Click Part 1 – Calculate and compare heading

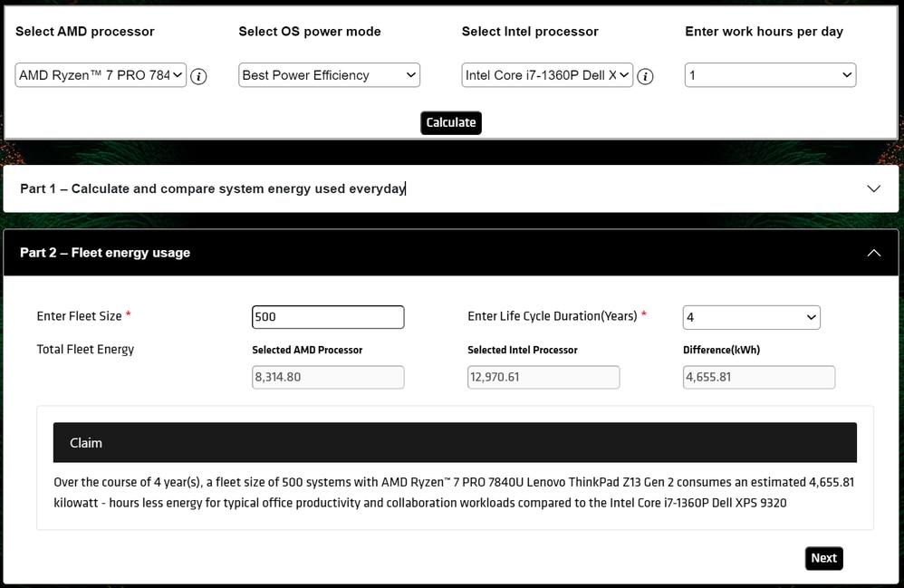click(x=213, y=188)
